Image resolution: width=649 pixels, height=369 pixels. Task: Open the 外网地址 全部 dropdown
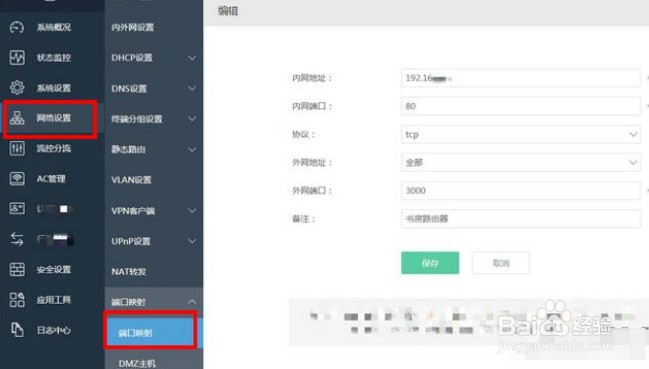(x=521, y=162)
